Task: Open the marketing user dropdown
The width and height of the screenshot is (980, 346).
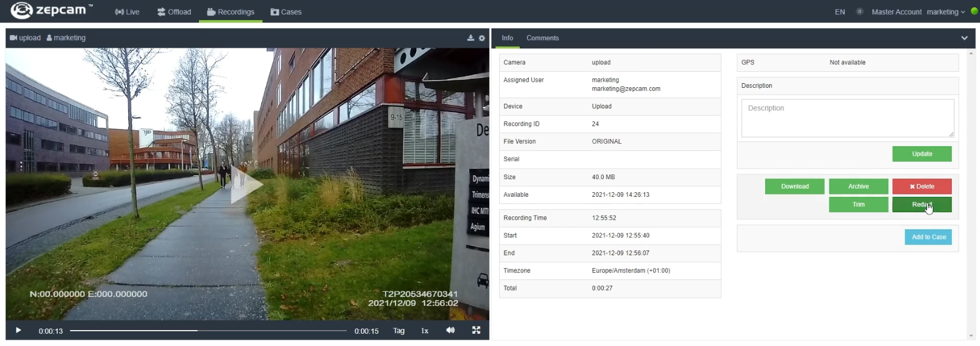Action: pyautogui.click(x=946, y=12)
